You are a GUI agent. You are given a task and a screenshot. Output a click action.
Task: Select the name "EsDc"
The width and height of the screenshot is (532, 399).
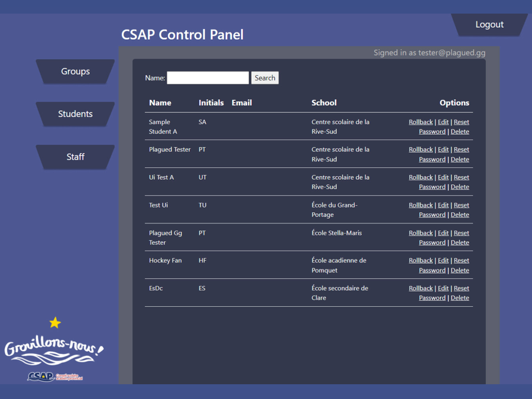pyautogui.click(x=155, y=288)
